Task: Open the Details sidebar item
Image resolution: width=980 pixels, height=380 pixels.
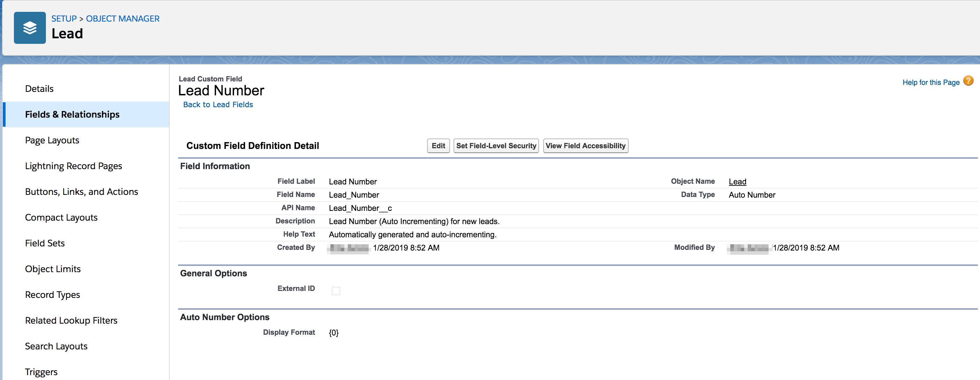Action: [x=39, y=89]
